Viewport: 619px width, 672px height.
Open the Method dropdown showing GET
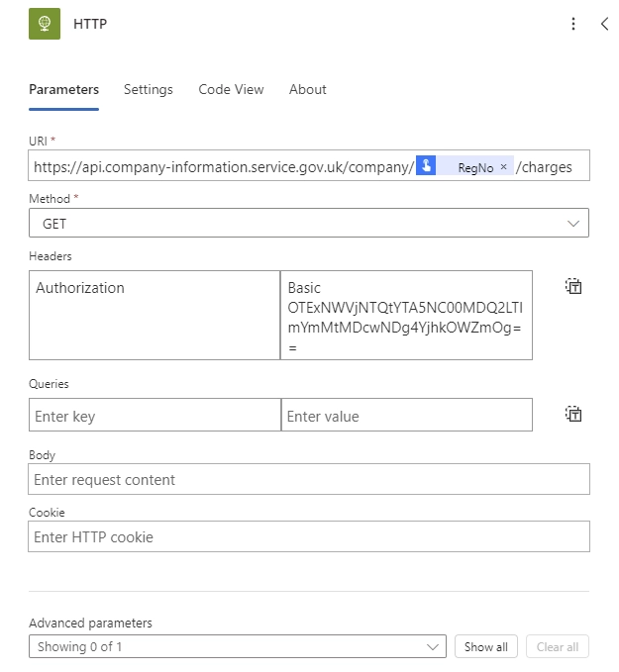click(309, 223)
